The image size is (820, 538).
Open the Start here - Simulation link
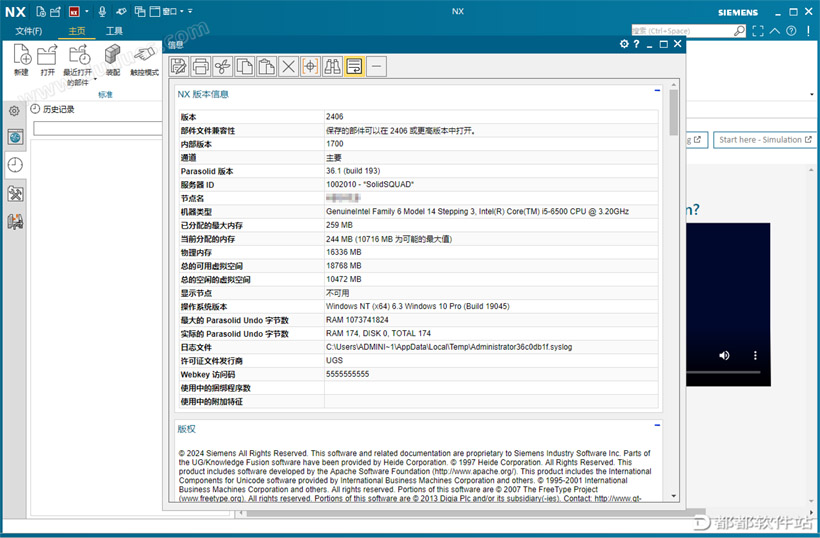[765, 140]
